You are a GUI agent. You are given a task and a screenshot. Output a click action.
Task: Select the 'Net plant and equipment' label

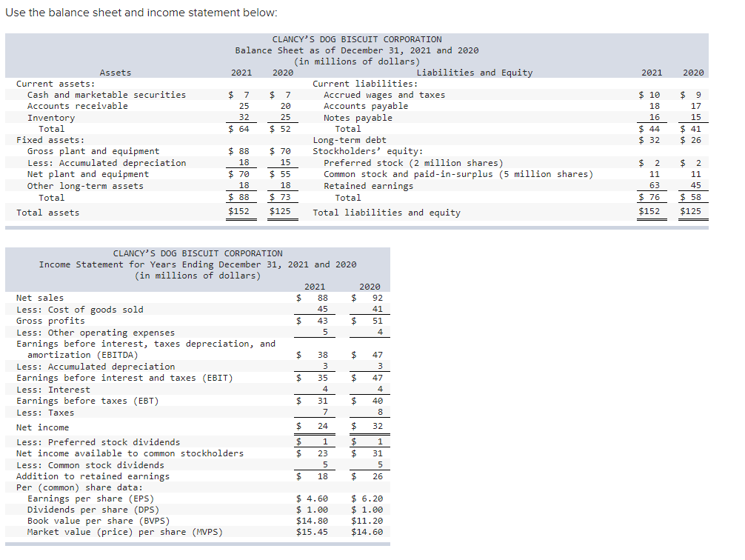(88, 174)
